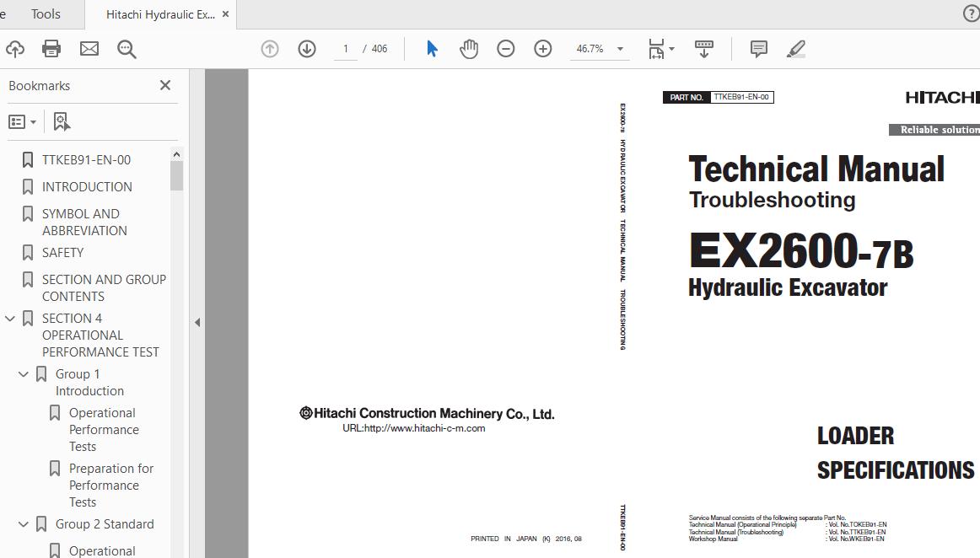Click the cloud upload icon
Screen dimensions: 980x558
coord(15,49)
